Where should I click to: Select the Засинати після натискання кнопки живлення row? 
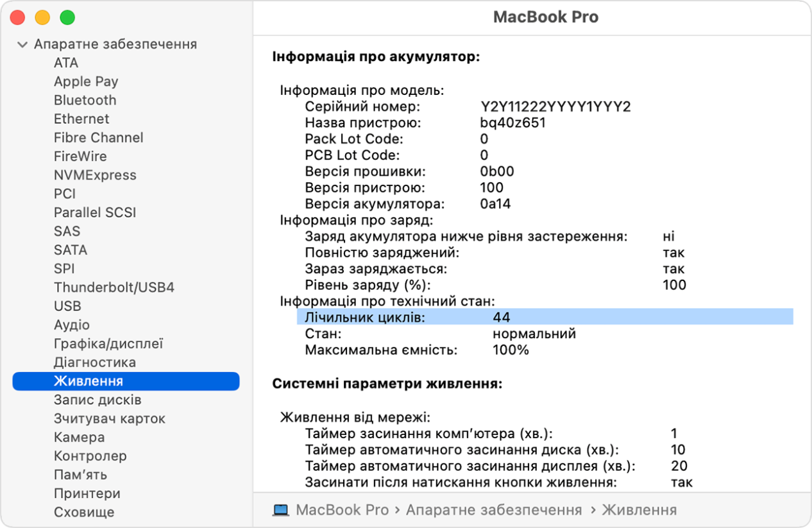pos(499,482)
